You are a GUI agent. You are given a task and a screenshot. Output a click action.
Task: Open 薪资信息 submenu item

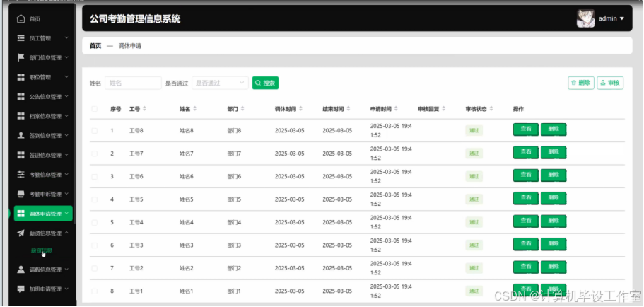[x=42, y=250]
